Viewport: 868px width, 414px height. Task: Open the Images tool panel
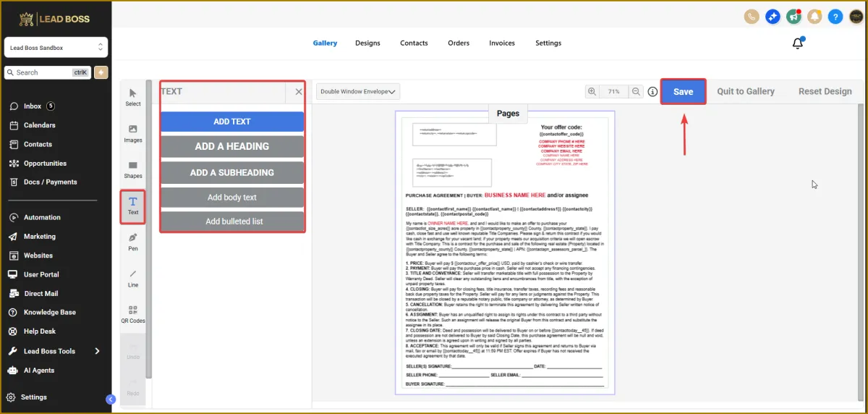click(133, 134)
